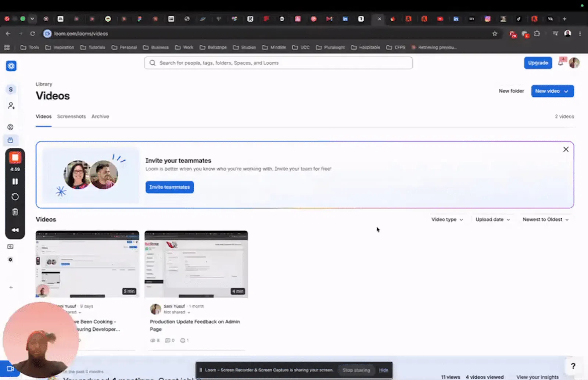Close the Invite your teammates banner

566,149
